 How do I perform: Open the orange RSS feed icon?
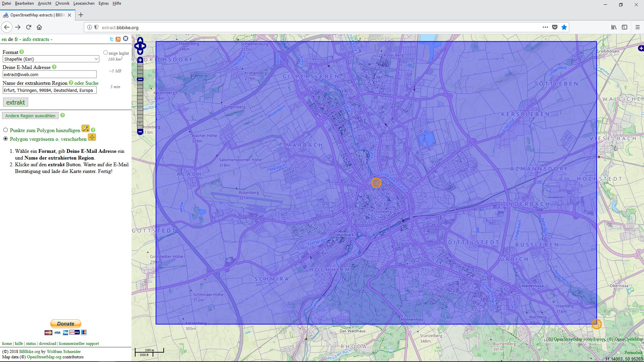click(x=118, y=39)
